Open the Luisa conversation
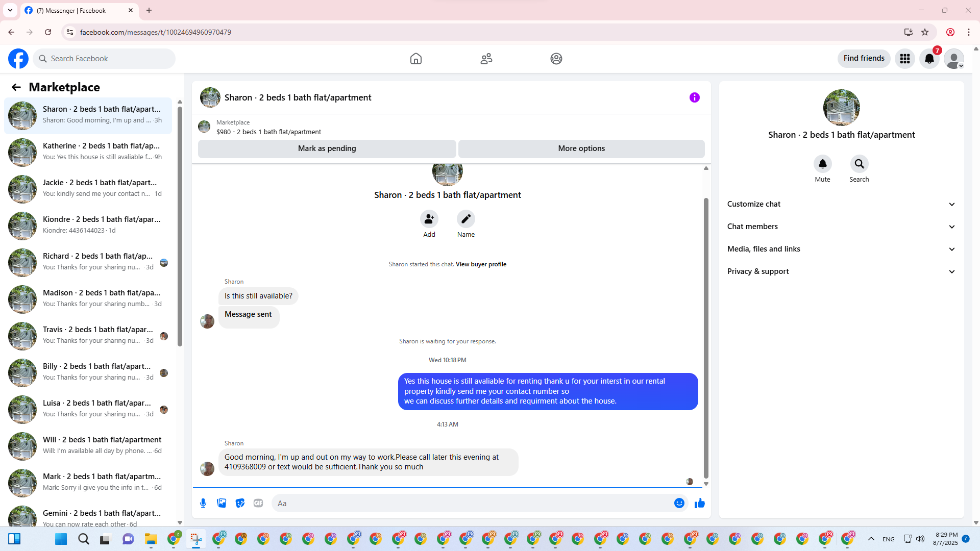 tap(88, 409)
